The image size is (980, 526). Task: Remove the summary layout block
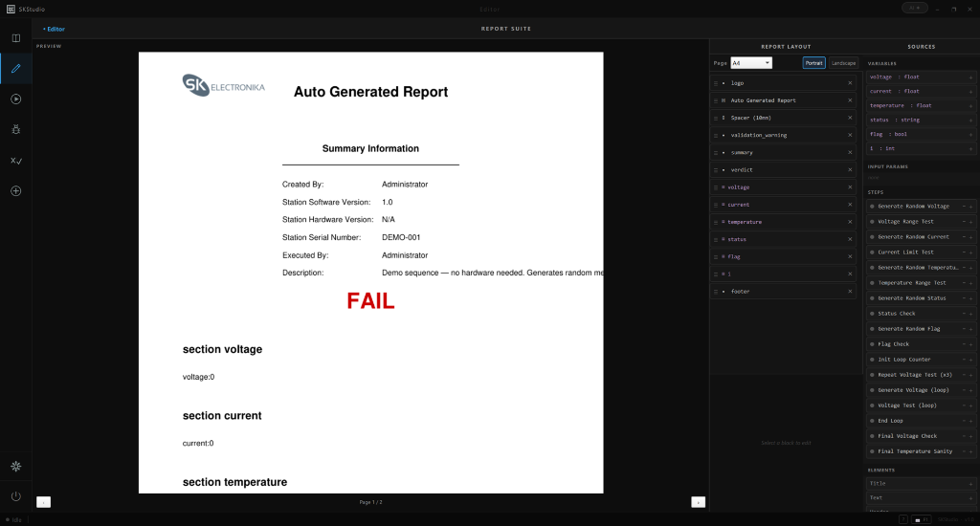[850, 152]
